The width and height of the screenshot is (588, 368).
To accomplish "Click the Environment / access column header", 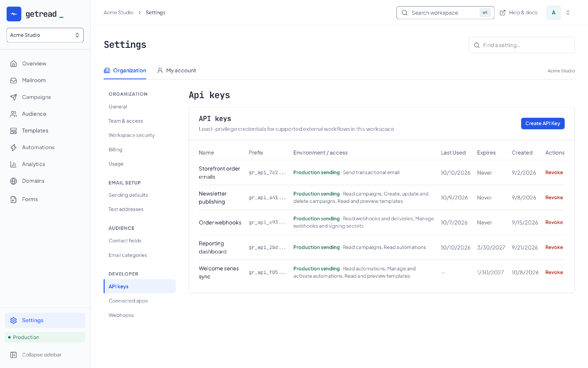I will (320, 153).
